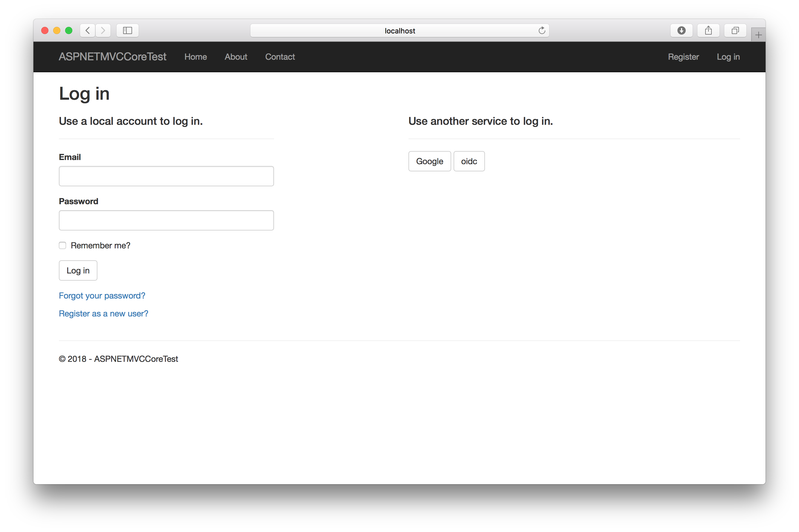
Task: Click the Log in page heading
Action: pyautogui.click(x=84, y=94)
